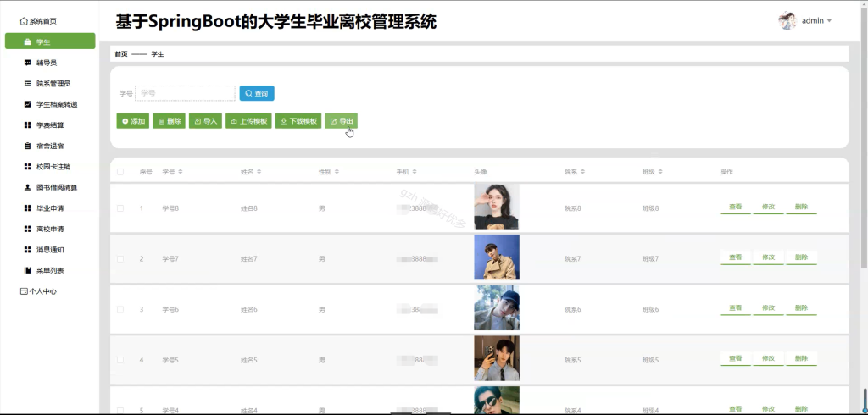Screen dimensions: 868x415
Task: Click the 院系管理员 list icon
Action: [28, 84]
